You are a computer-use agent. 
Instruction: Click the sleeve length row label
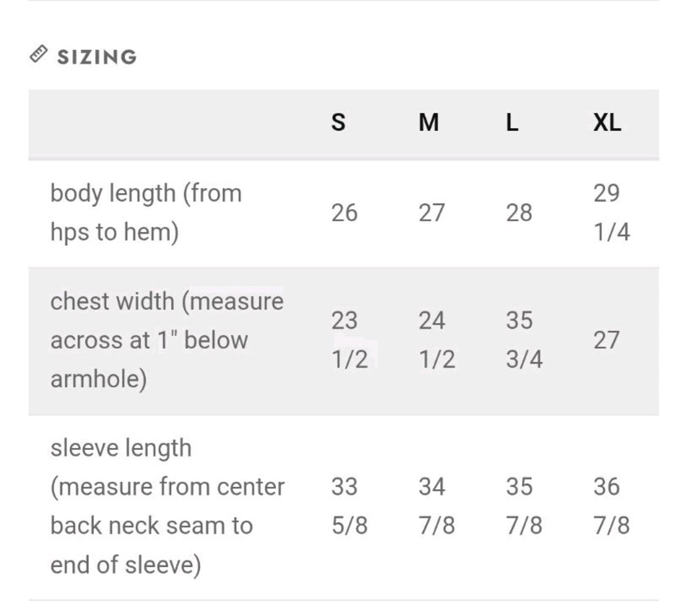[x=167, y=506]
